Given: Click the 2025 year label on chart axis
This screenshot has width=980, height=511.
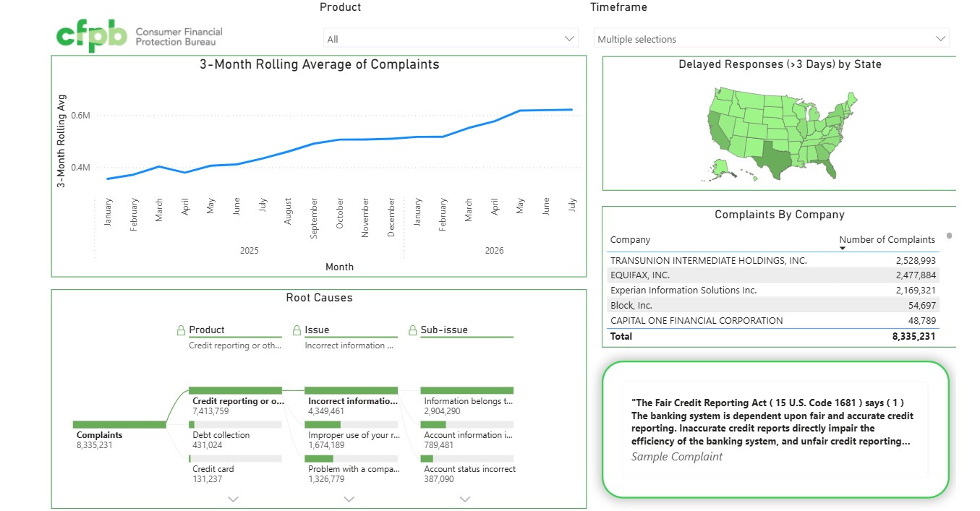Looking at the screenshot, I should coord(250,251).
